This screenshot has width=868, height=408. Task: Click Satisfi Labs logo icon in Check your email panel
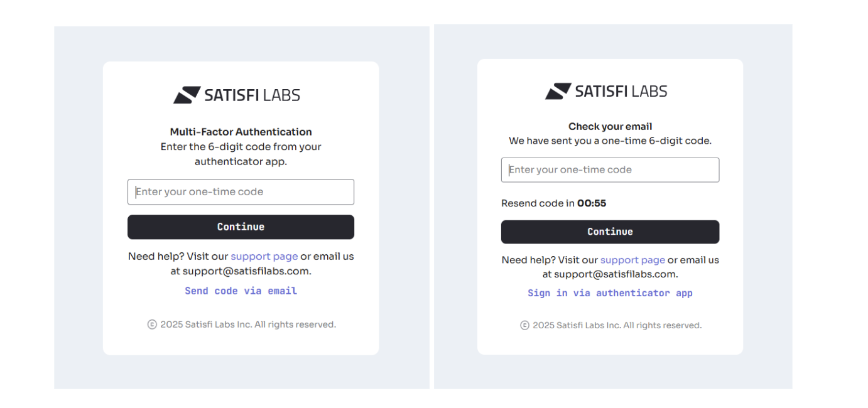(558, 92)
